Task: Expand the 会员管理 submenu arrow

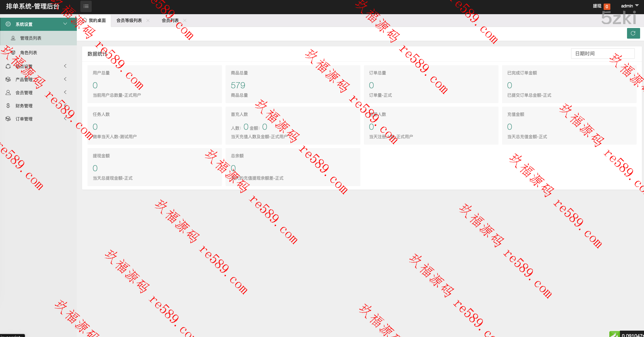Action: click(65, 92)
